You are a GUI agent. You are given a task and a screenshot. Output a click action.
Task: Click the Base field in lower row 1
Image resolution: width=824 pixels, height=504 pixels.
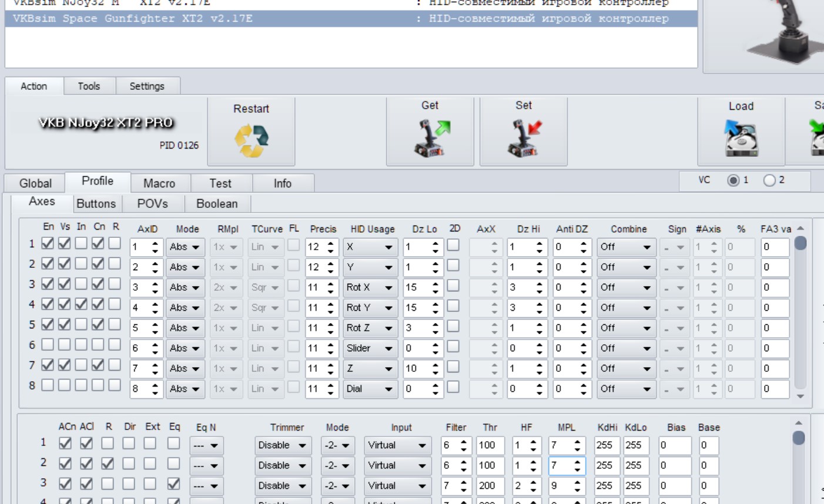pos(708,446)
